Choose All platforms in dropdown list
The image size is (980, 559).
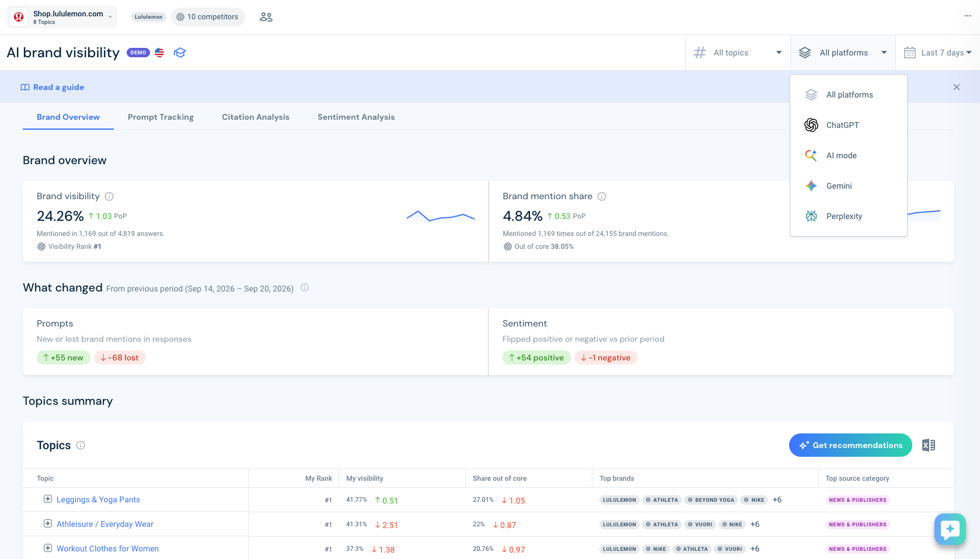[x=848, y=95]
